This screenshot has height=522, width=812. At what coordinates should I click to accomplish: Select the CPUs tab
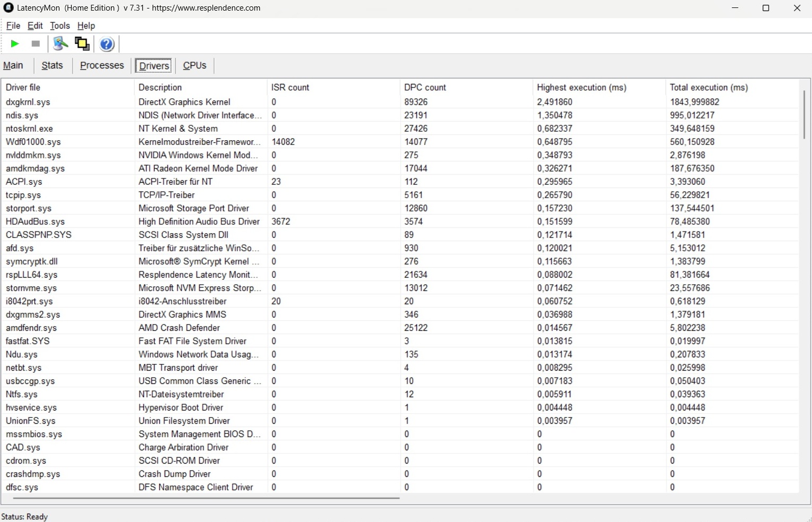(194, 65)
